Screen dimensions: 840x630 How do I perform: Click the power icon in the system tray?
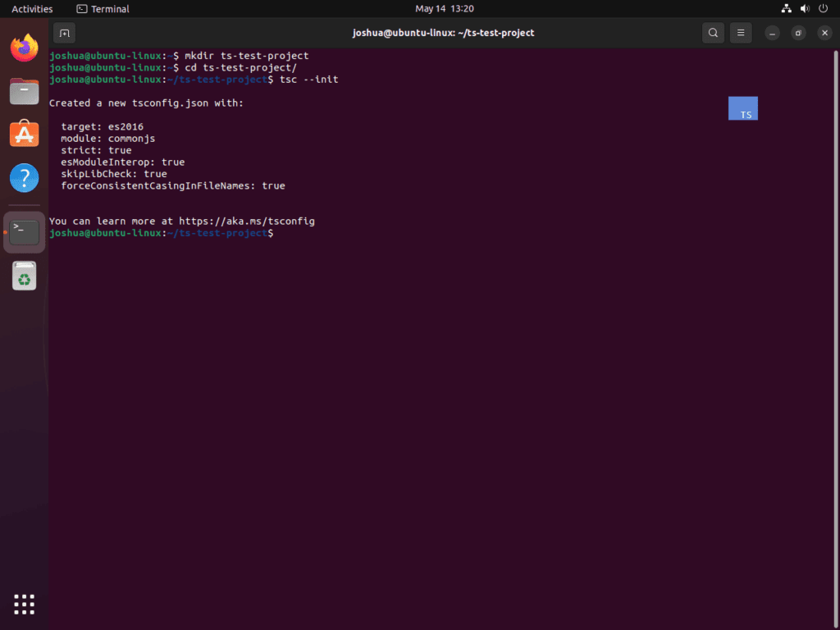point(822,8)
